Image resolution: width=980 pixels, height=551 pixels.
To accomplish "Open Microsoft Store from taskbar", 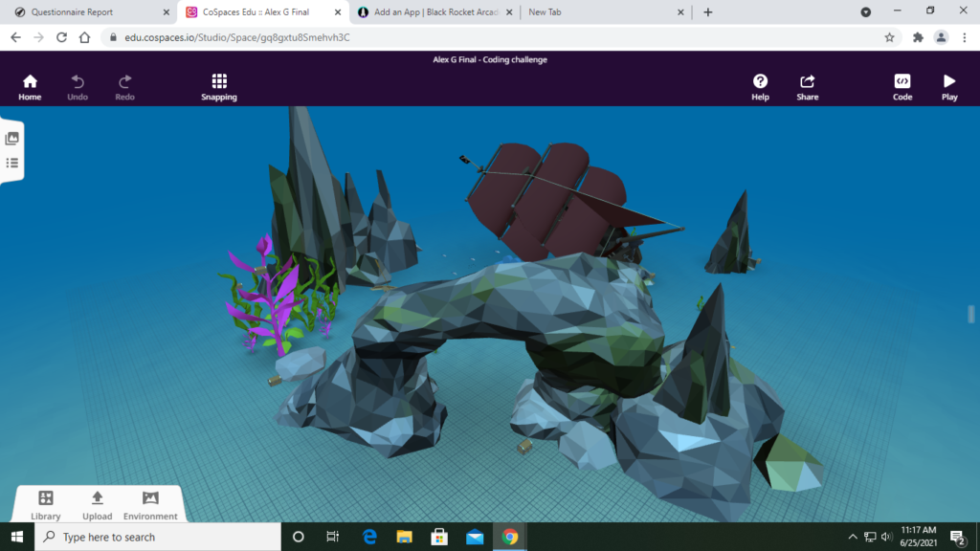I will [x=439, y=537].
